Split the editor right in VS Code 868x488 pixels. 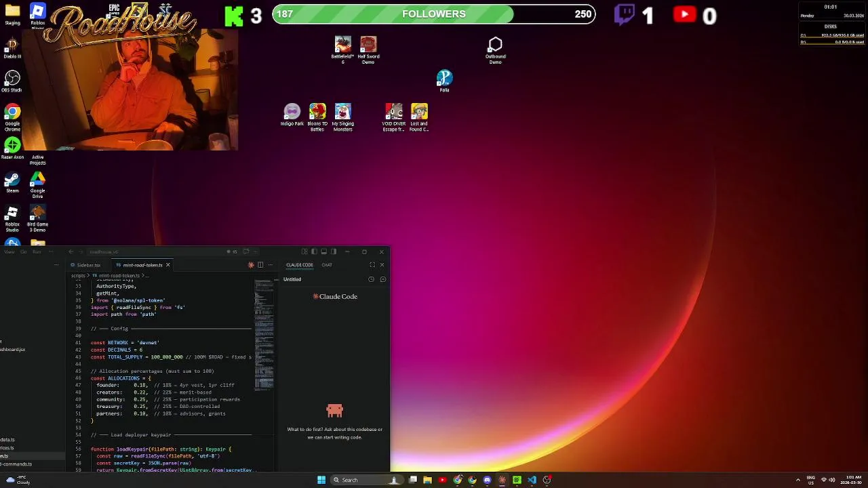260,265
